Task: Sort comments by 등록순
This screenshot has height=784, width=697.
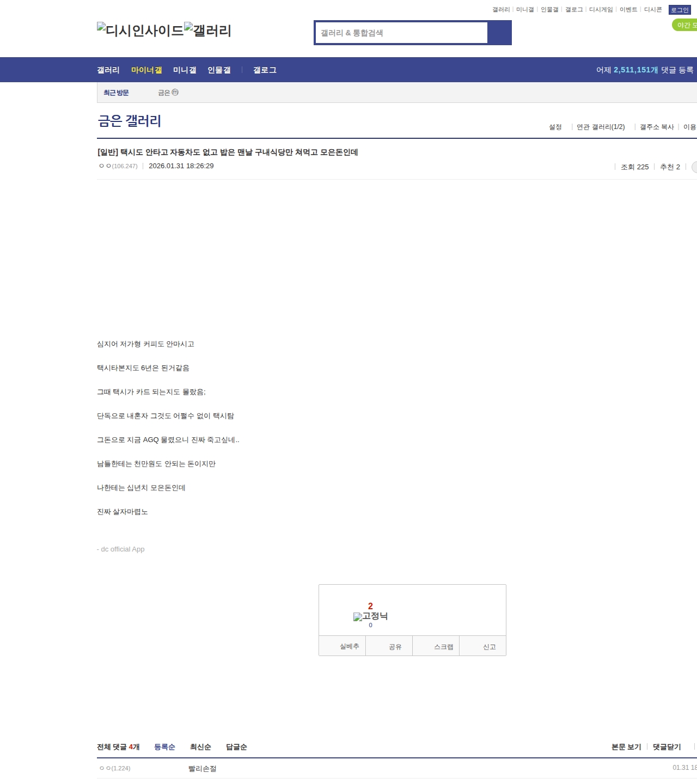Action: 164,747
